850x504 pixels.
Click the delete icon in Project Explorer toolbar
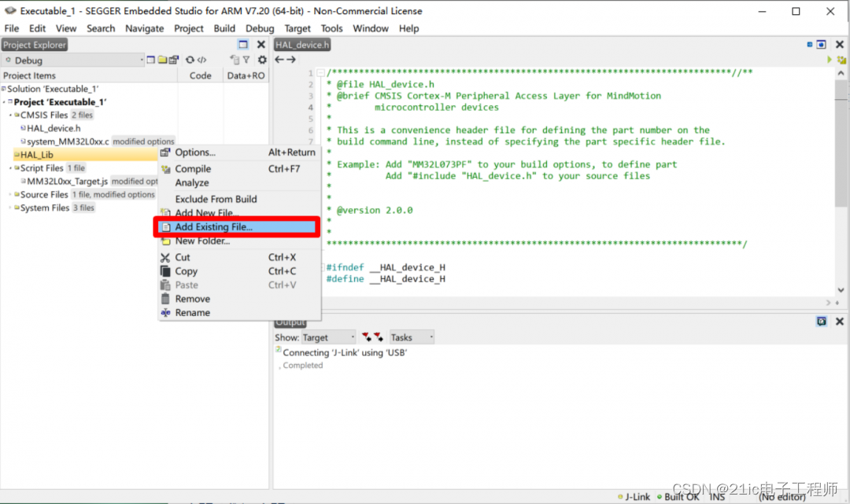(235, 60)
